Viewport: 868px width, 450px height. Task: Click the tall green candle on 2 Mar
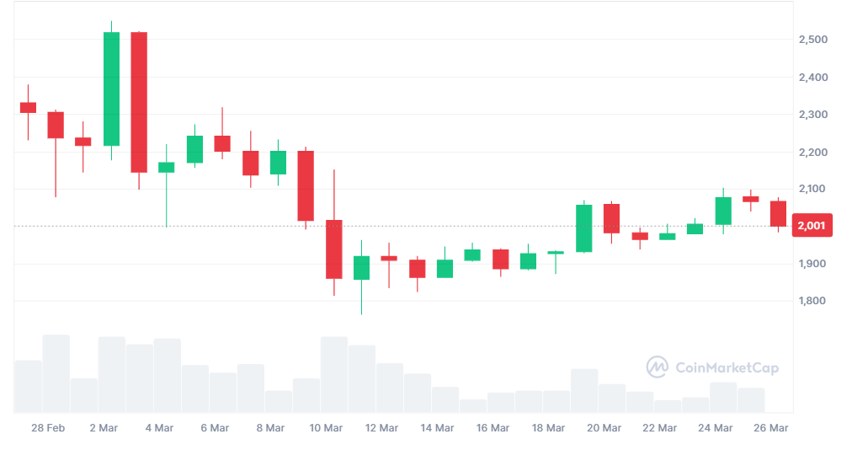click(111, 88)
